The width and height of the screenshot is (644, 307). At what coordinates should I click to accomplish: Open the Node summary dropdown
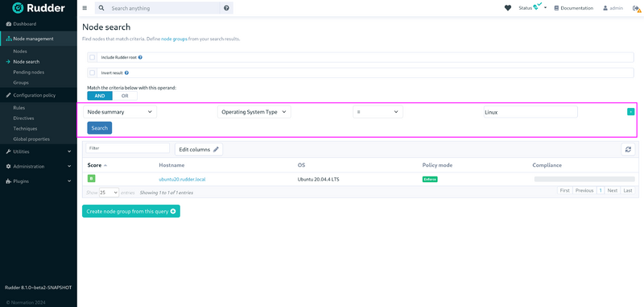tap(120, 112)
